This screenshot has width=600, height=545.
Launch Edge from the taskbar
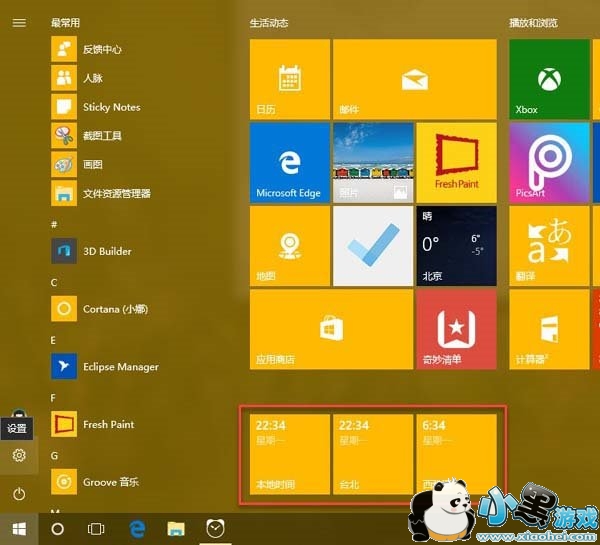pos(137,529)
